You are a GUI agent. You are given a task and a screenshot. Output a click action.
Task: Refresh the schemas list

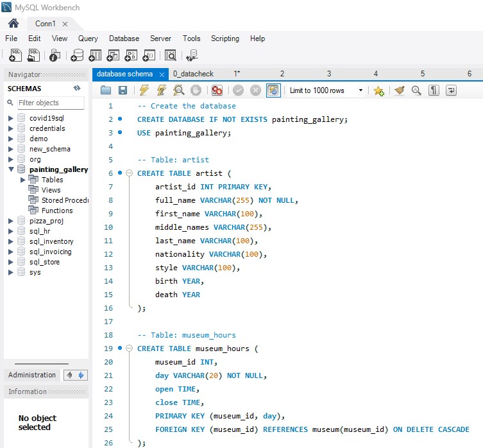pos(77,89)
